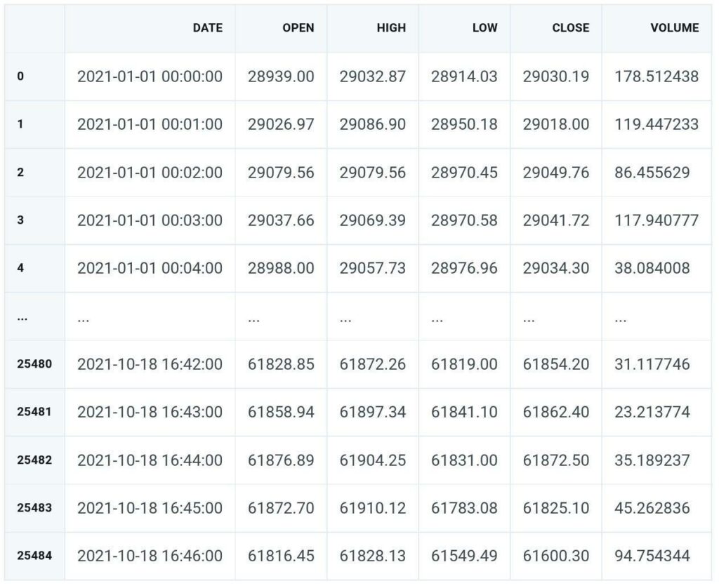Image resolution: width=719 pixels, height=588 pixels.
Task: Click low value 28976.96
Action: tap(465, 268)
